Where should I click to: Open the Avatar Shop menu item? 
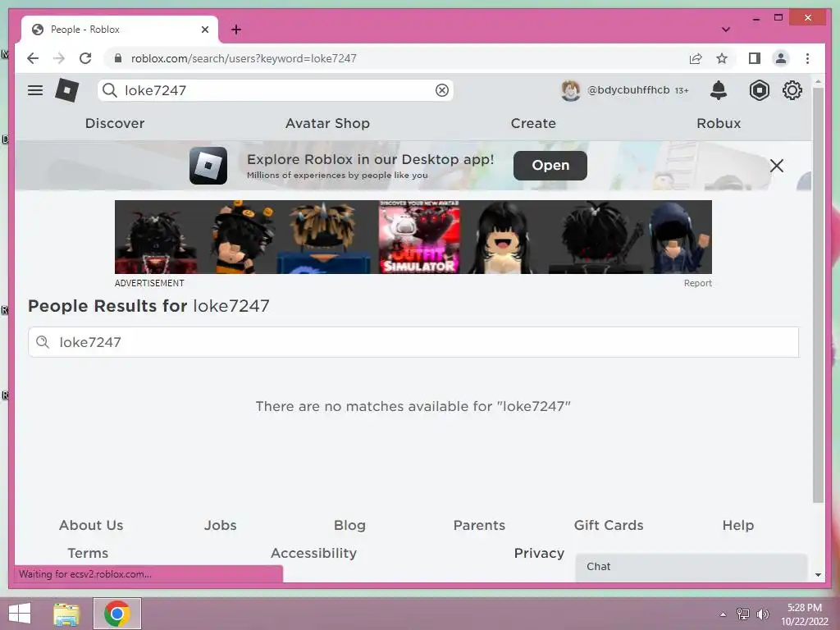pyautogui.click(x=327, y=123)
